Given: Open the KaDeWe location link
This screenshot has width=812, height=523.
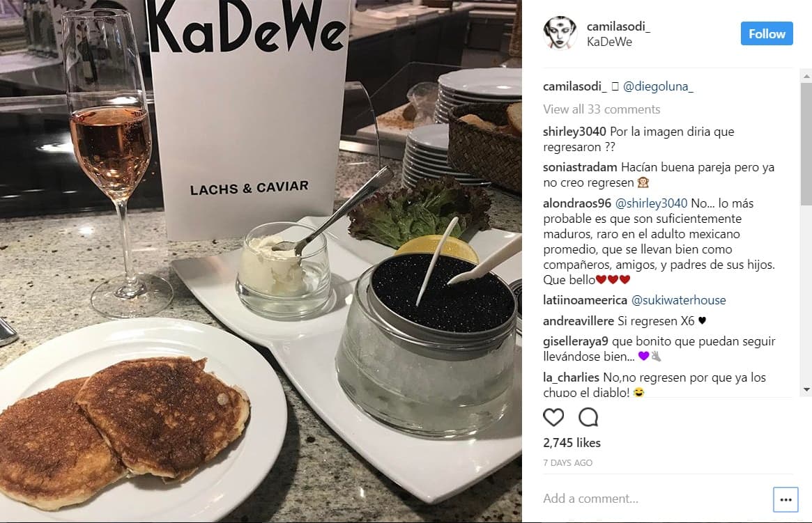Looking at the screenshot, I should 609,42.
